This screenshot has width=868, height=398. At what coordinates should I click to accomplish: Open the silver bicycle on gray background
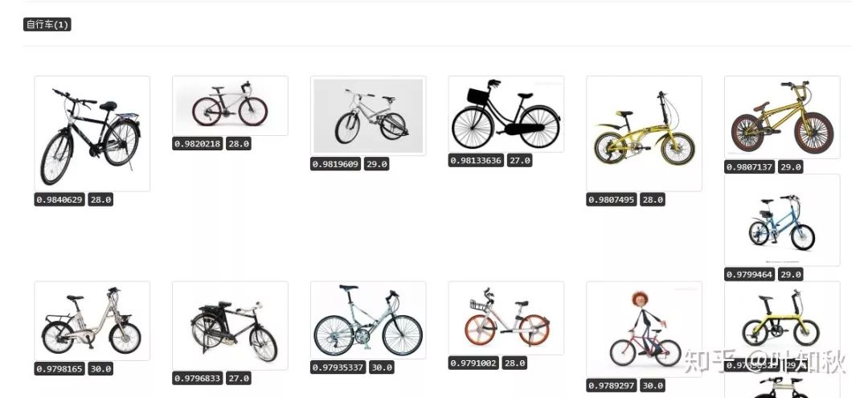pos(368,115)
